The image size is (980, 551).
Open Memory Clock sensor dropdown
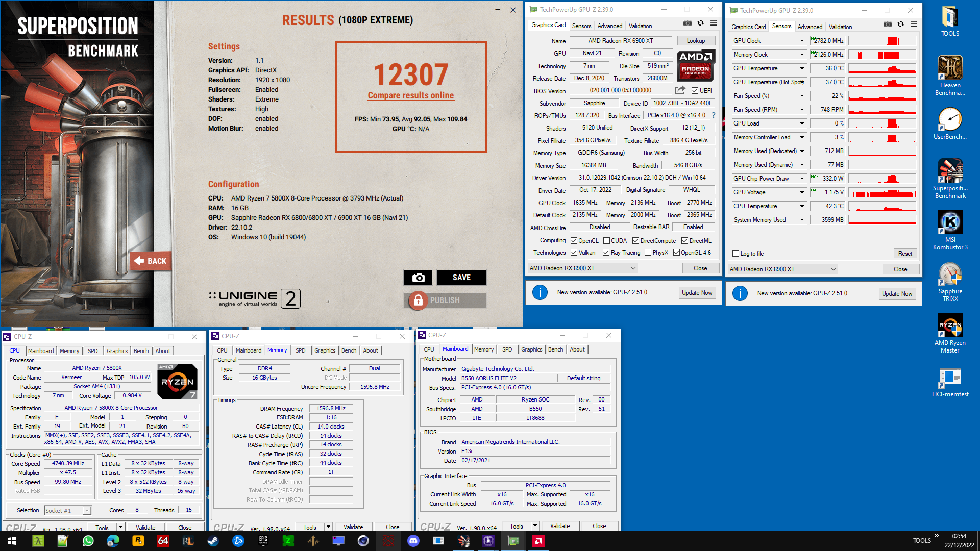[x=801, y=55]
